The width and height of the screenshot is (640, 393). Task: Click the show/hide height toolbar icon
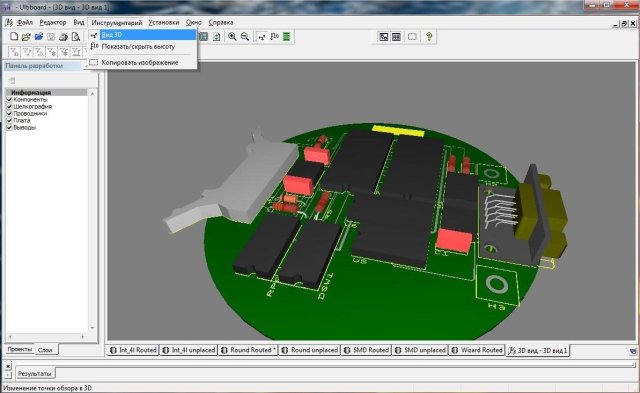coord(274,37)
